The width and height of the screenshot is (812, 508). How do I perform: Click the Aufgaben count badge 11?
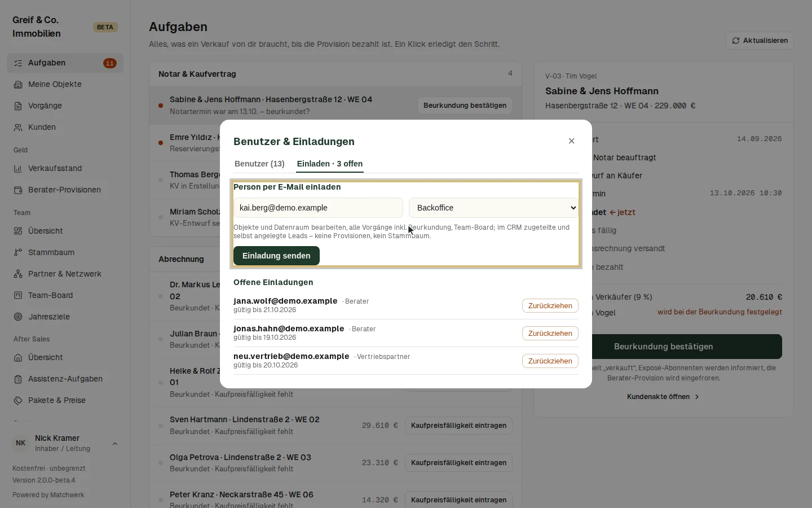coord(110,63)
